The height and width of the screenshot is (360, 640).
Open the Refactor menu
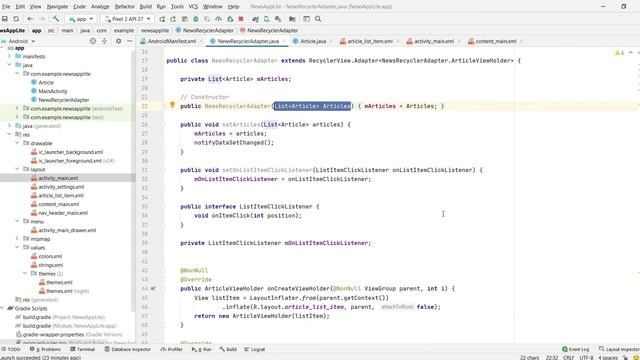coord(124,7)
